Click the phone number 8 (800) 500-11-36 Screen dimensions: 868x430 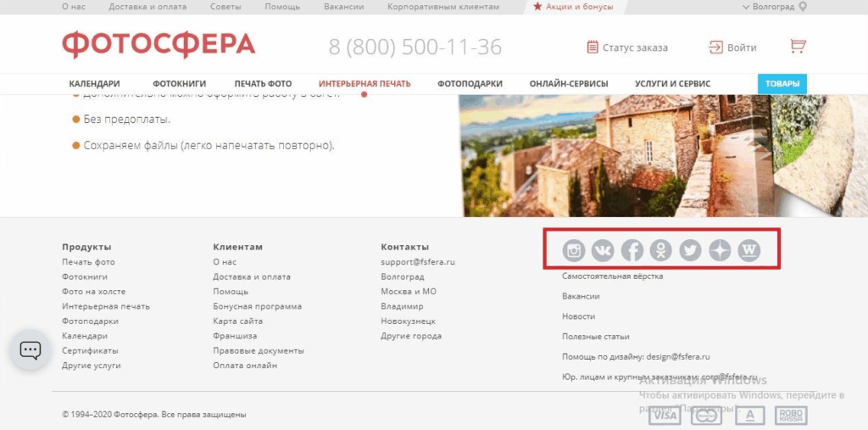click(415, 47)
